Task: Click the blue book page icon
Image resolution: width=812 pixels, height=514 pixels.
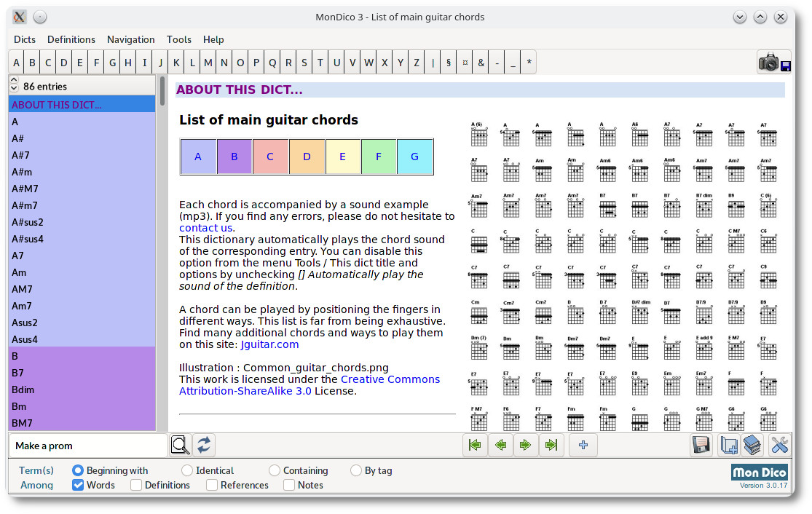Action: (x=729, y=445)
